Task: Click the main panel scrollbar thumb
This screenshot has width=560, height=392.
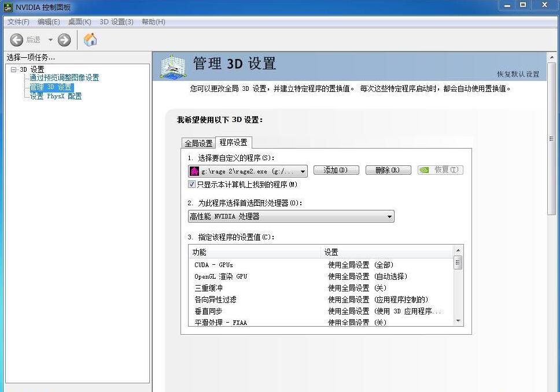Action: 552,139
